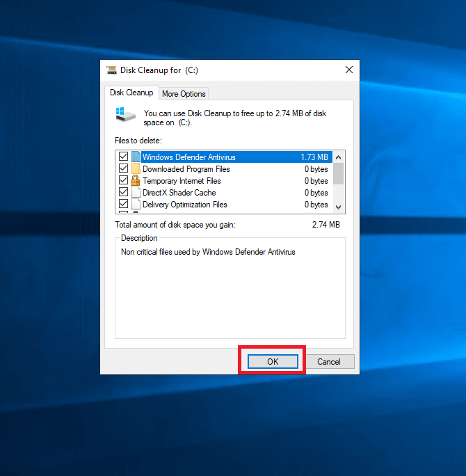Select the DirectX Shader Cache entry

click(224, 193)
